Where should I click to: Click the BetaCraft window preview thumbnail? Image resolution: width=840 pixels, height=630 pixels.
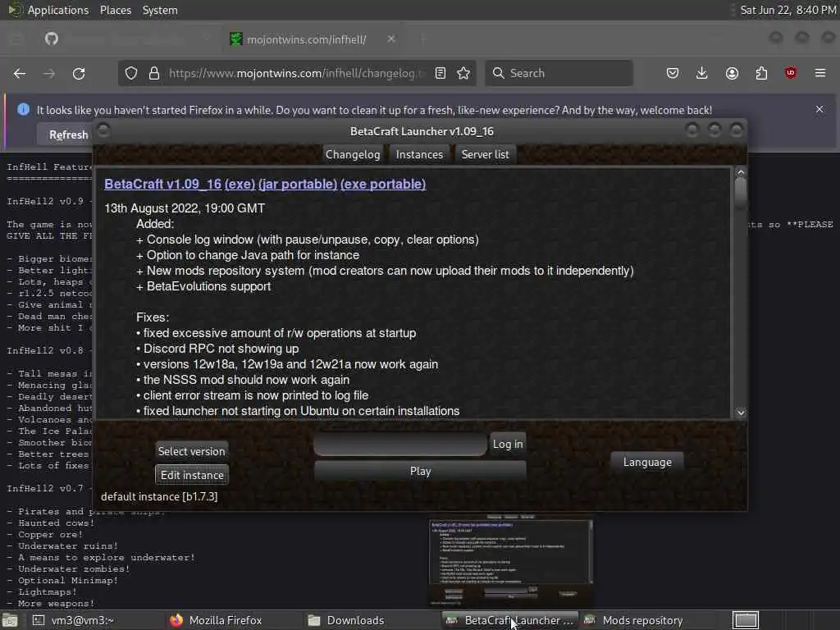(510, 560)
